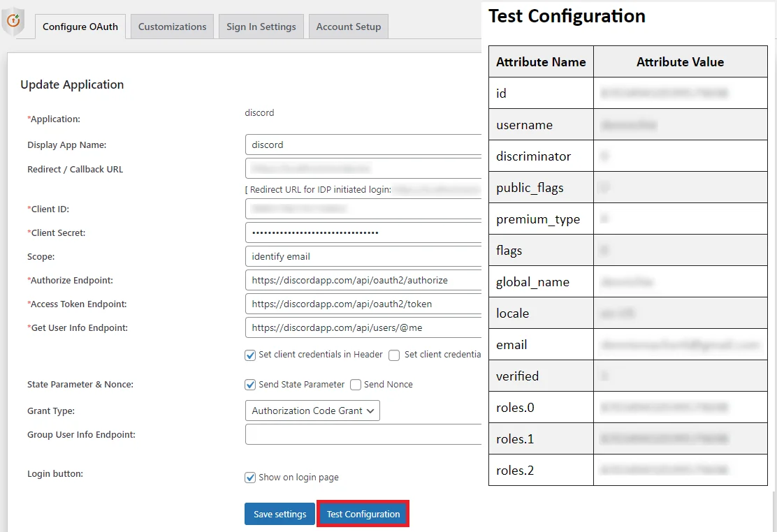The width and height of the screenshot is (777, 532).
Task: Enable the Send Nonce checkbox
Action: click(355, 385)
